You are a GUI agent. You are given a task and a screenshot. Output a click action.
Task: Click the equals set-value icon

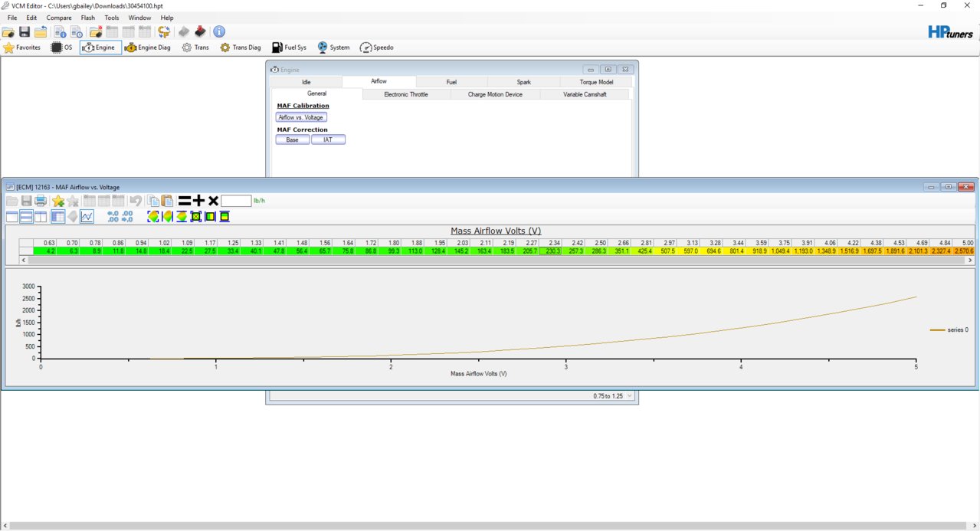(184, 201)
